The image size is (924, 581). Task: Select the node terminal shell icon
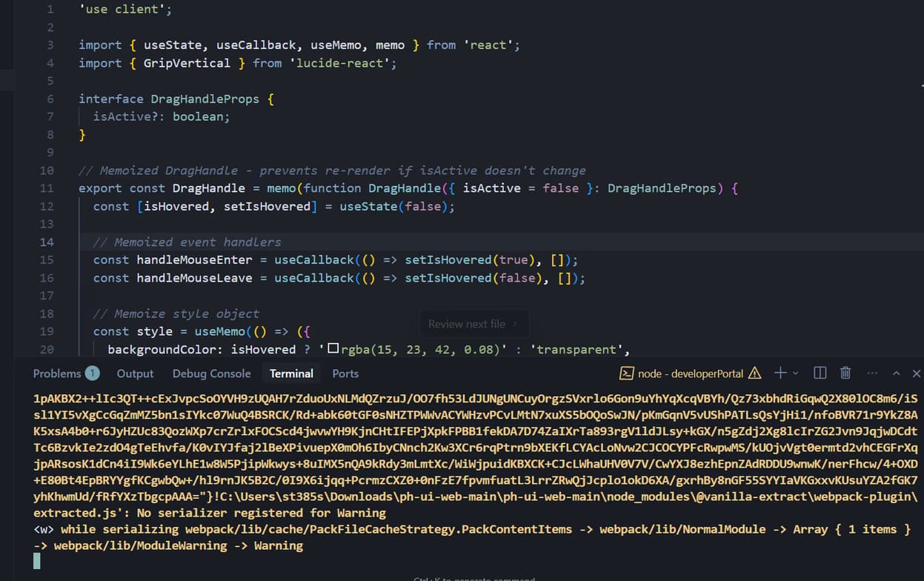point(627,373)
